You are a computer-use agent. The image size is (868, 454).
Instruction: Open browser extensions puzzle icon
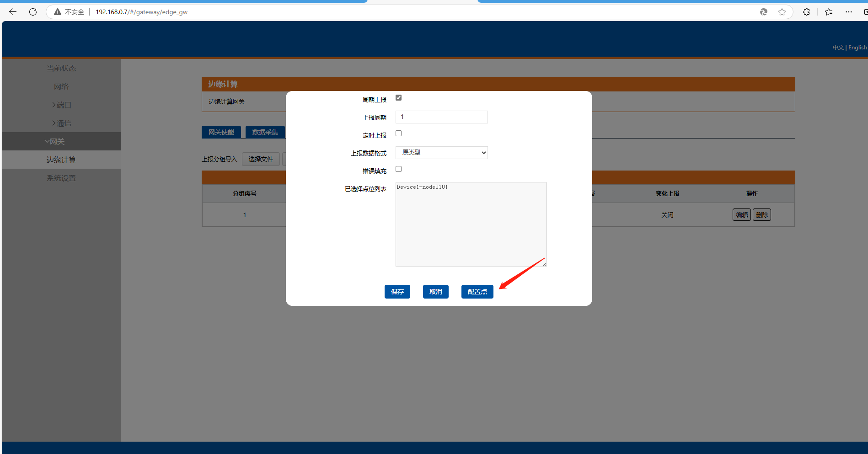point(806,12)
